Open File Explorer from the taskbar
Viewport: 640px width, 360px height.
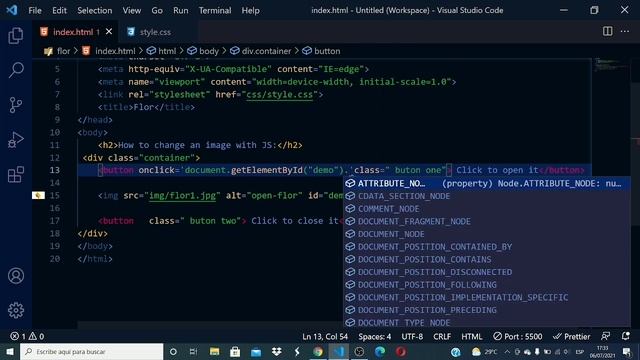(214, 351)
